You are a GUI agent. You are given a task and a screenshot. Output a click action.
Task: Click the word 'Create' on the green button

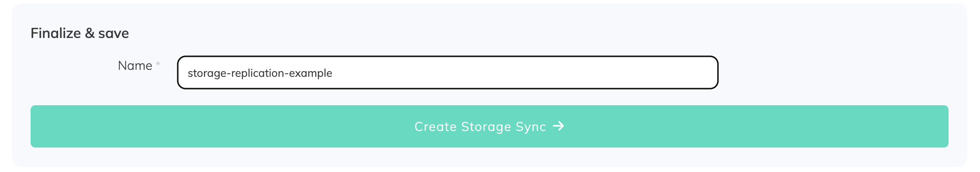pos(435,127)
